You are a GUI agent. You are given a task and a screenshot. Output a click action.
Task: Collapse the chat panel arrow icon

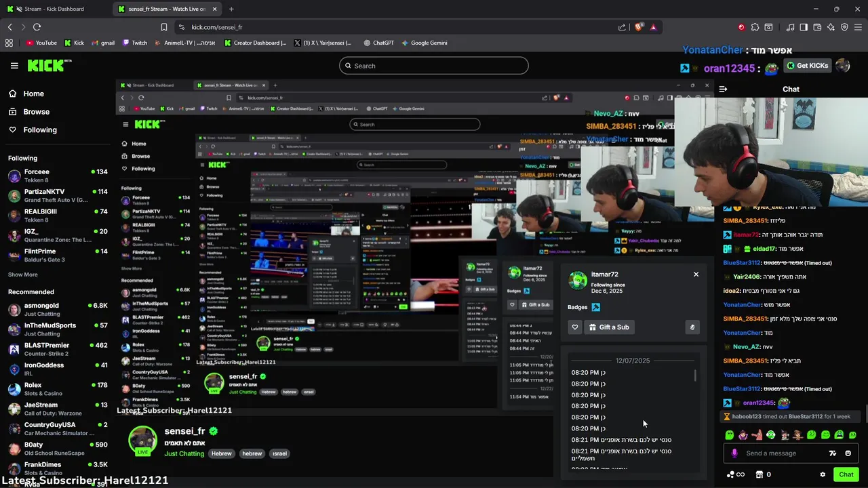tap(723, 89)
